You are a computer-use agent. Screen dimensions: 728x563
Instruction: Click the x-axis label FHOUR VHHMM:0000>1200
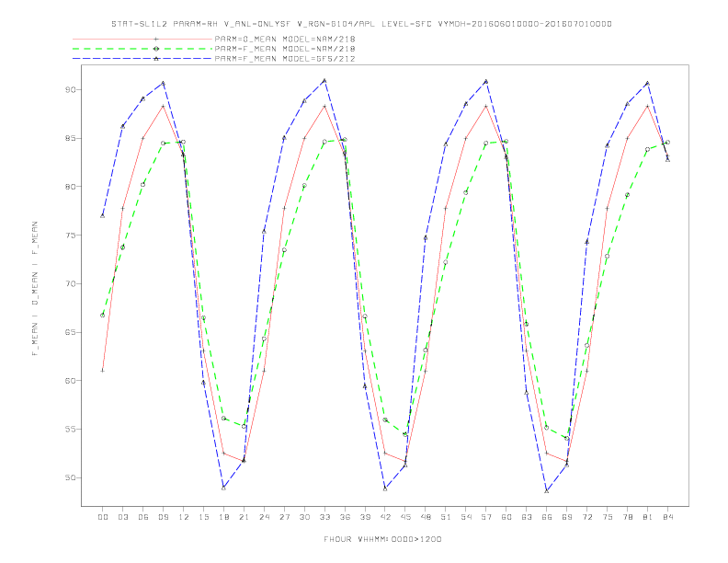[382, 539]
